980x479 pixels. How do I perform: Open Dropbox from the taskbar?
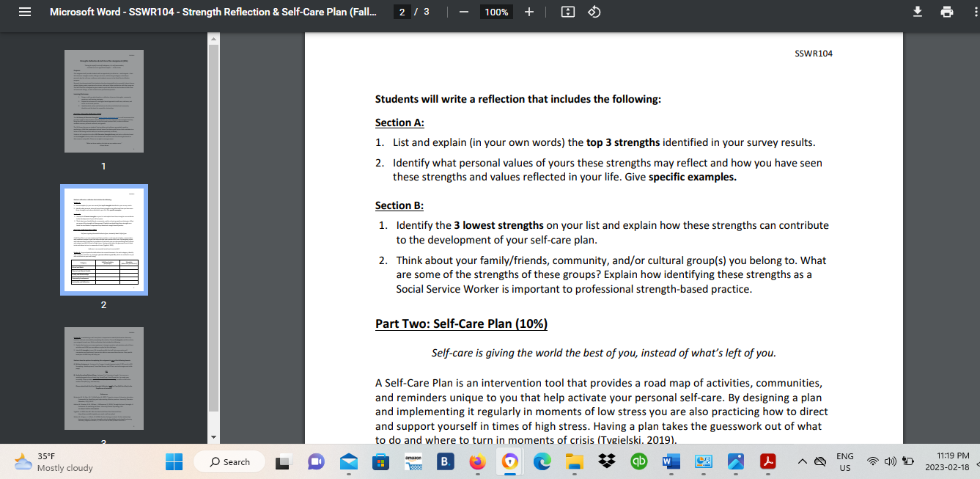pyautogui.click(x=606, y=461)
